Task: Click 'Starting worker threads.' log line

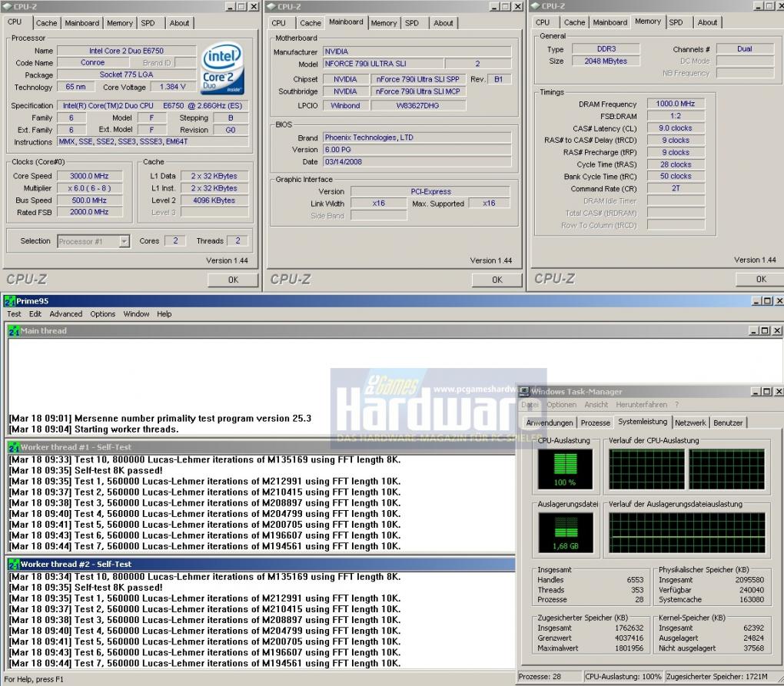Action: point(127,429)
